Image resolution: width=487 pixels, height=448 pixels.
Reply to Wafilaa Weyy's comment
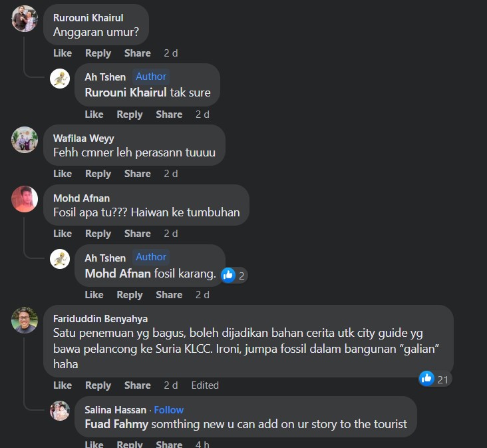click(x=98, y=174)
